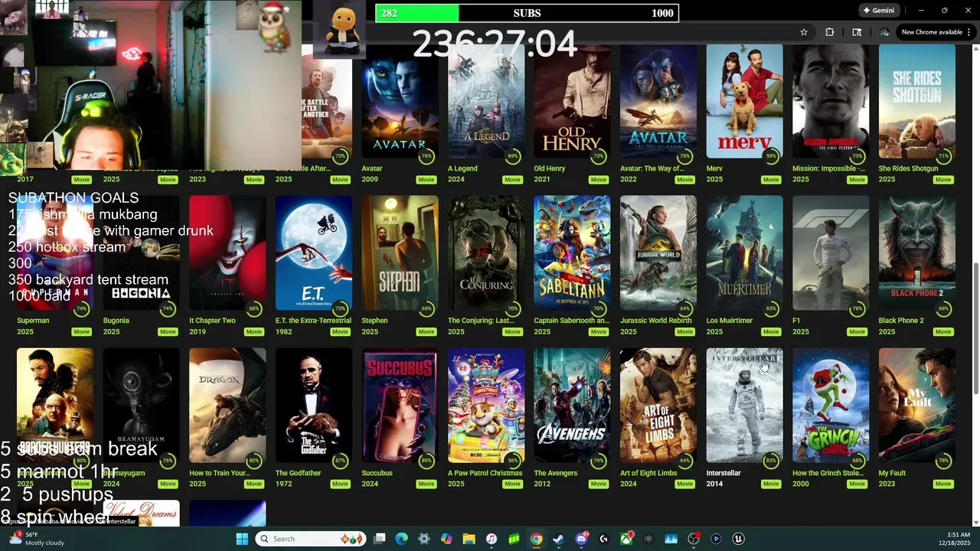This screenshot has width=980, height=551.
Task: Click the Movie badge under The Godfather
Action: click(340, 484)
